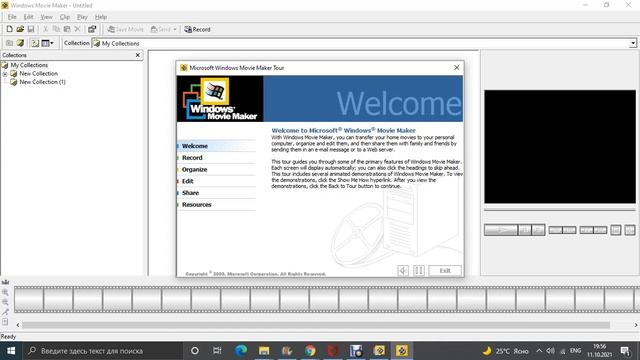This screenshot has height=360, width=640.
Task: Click the Save Project floppy icon
Action: pos(31,29)
